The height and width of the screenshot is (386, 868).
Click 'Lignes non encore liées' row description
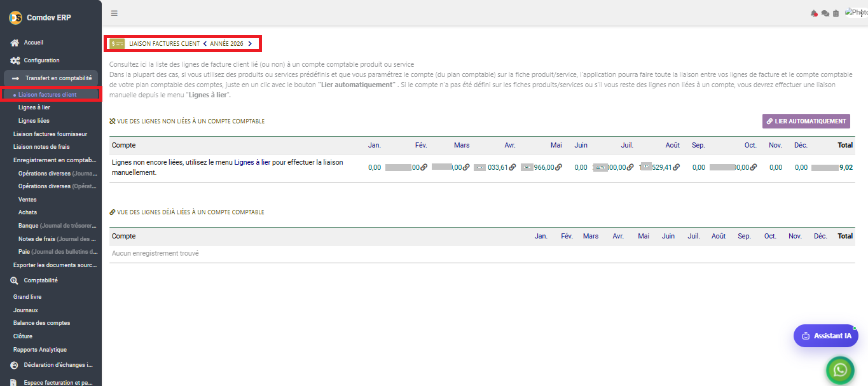[x=227, y=167]
